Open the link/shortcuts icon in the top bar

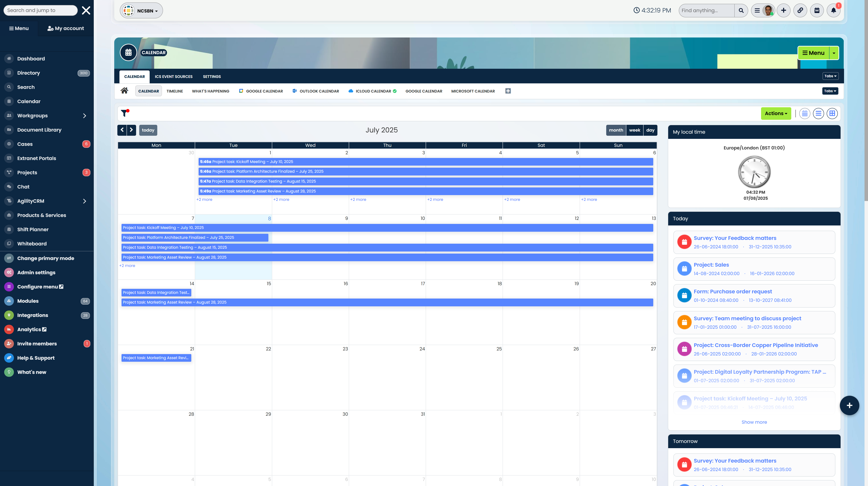800,10
